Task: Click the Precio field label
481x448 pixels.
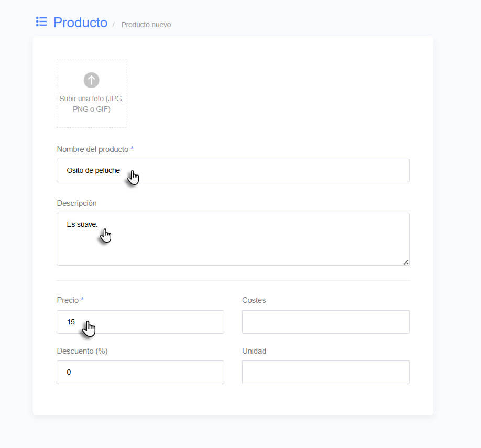Action: coord(68,300)
